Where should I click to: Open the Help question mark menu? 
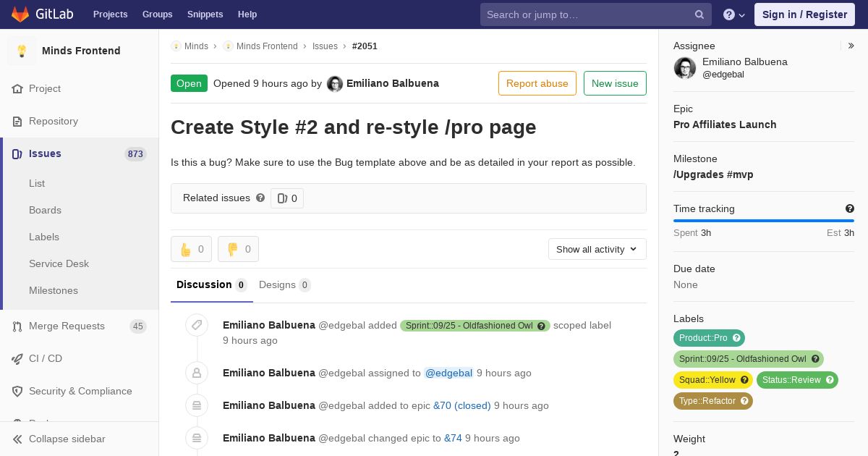pos(734,14)
